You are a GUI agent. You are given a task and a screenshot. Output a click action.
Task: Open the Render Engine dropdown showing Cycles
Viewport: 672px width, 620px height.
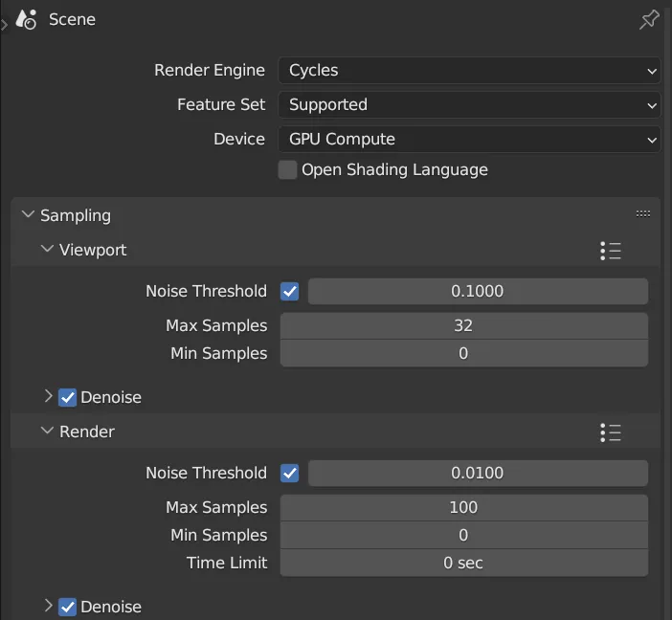469,70
